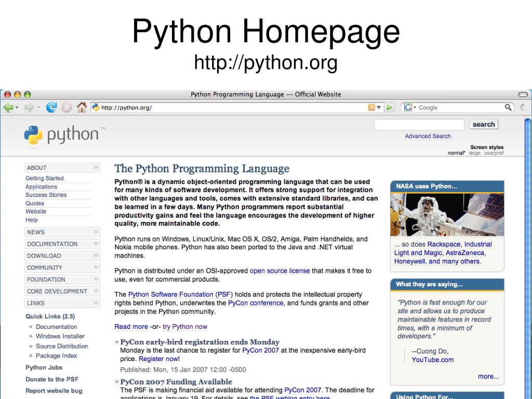Screen dimensions: 532x399
Task: Click in the browser Google search field
Action: 457,108
